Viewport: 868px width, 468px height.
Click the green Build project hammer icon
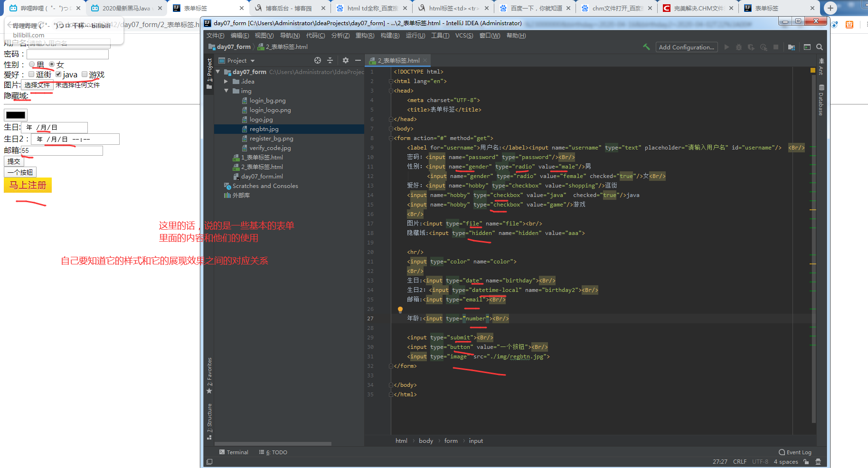(x=646, y=47)
